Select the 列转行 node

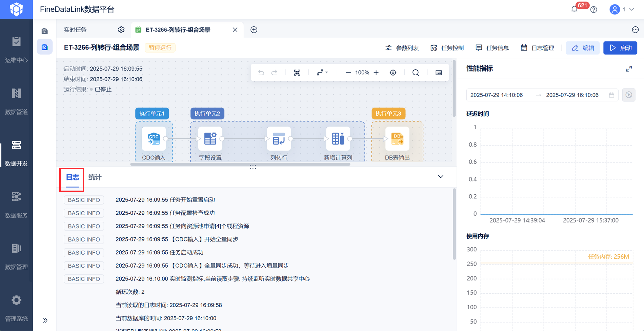click(279, 139)
